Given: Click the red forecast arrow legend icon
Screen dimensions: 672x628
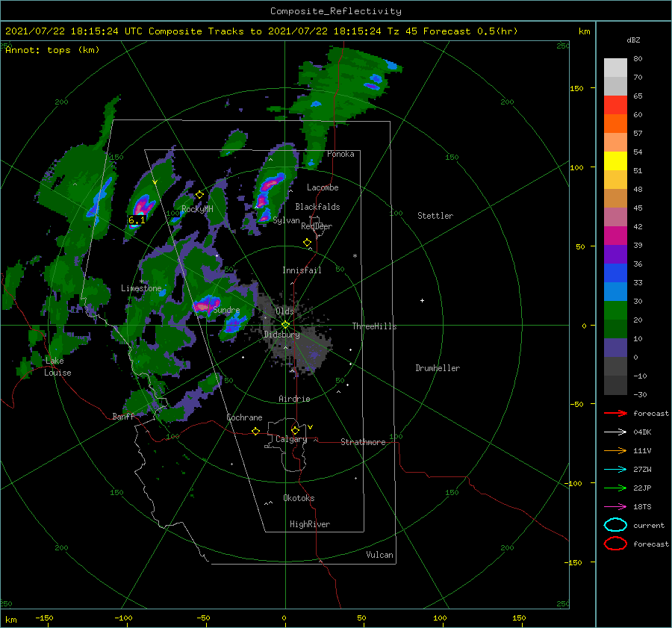Looking at the screenshot, I should tap(615, 413).
